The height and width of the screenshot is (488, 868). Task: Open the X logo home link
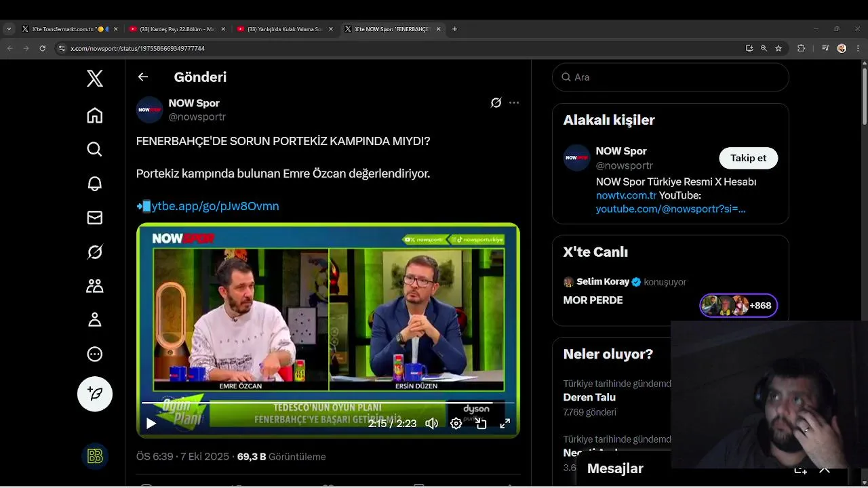point(95,78)
